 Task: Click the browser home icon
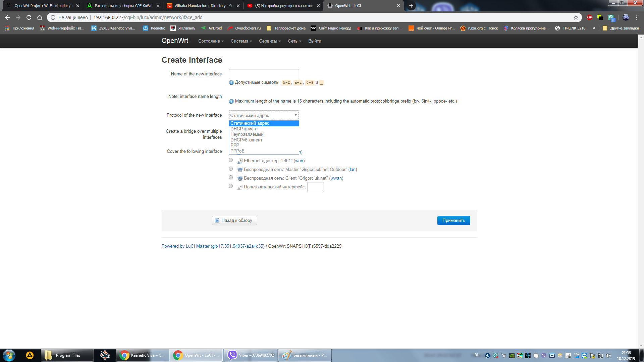(x=40, y=17)
